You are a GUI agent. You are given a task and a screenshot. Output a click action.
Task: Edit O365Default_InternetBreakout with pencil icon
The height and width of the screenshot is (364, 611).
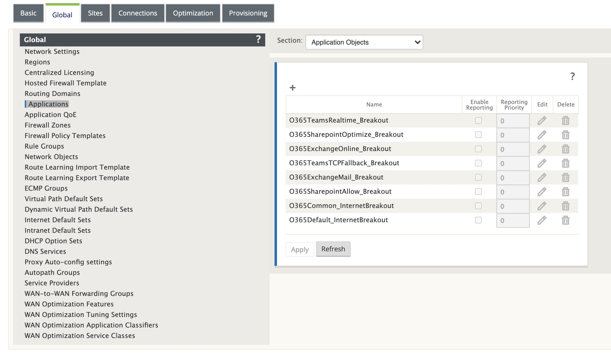click(x=542, y=220)
